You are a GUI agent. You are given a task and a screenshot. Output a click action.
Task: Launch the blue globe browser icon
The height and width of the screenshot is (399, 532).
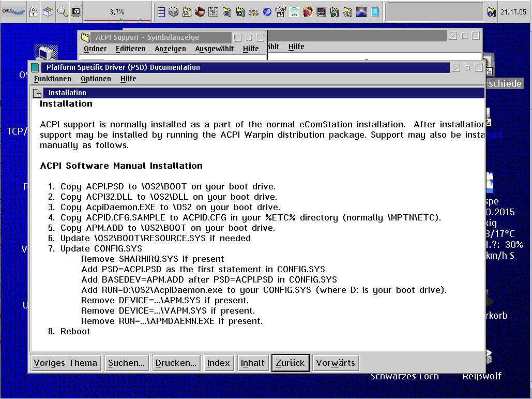(x=267, y=12)
